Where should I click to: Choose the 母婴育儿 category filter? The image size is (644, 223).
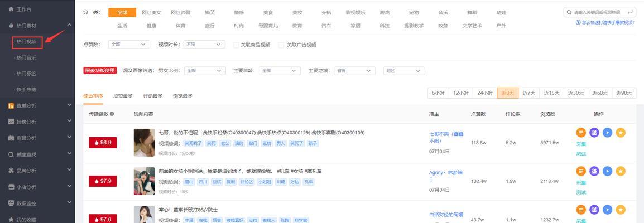[268, 26]
